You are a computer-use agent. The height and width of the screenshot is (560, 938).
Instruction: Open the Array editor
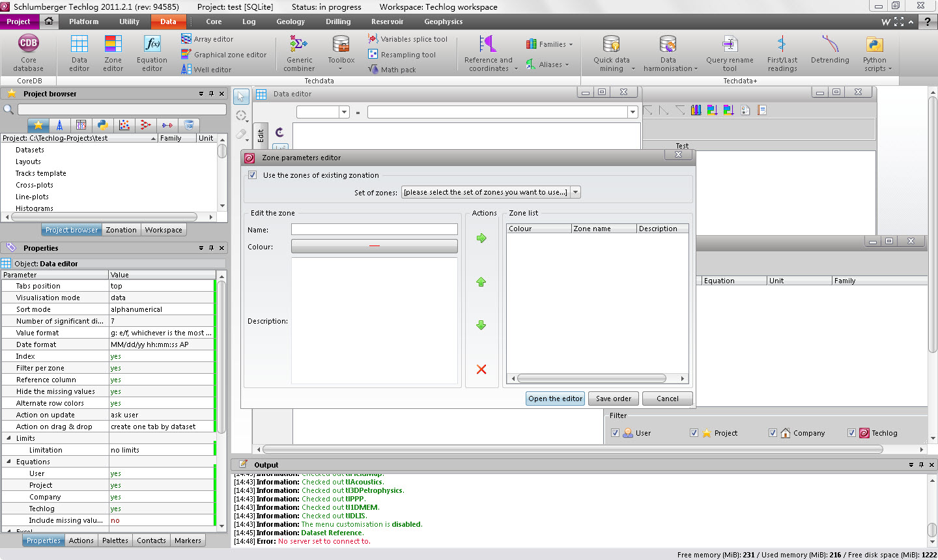tap(207, 39)
